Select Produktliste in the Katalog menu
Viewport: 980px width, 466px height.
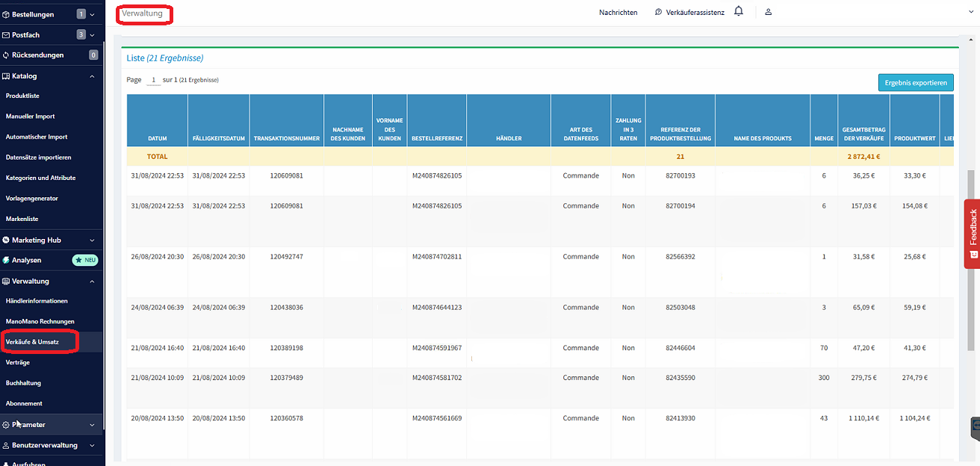(22, 96)
